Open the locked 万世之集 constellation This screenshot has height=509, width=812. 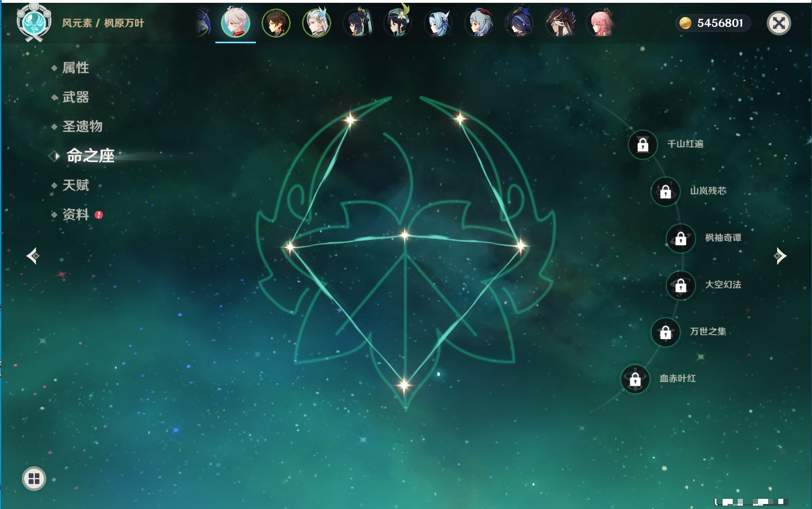666,332
